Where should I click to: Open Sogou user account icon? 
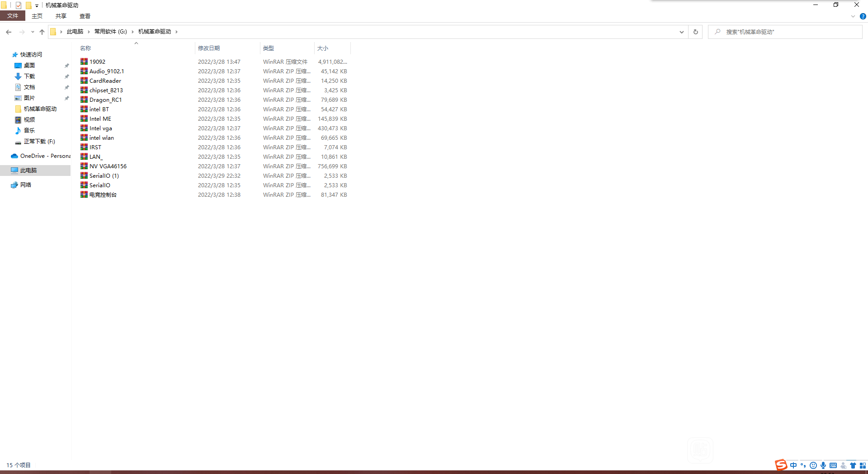coord(843,465)
